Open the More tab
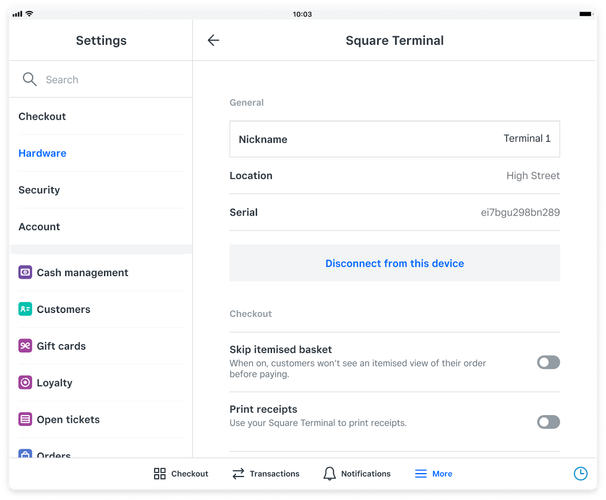The height and width of the screenshot is (500, 606). [433, 474]
